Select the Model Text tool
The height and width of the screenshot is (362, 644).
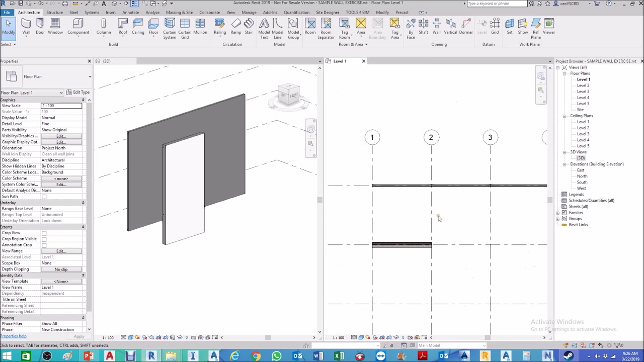click(264, 29)
